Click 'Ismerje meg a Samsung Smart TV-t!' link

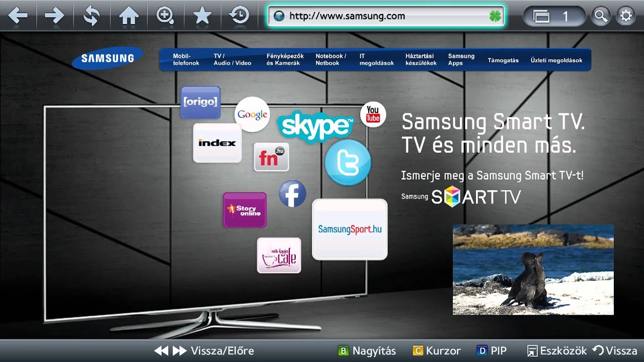[x=492, y=175]
